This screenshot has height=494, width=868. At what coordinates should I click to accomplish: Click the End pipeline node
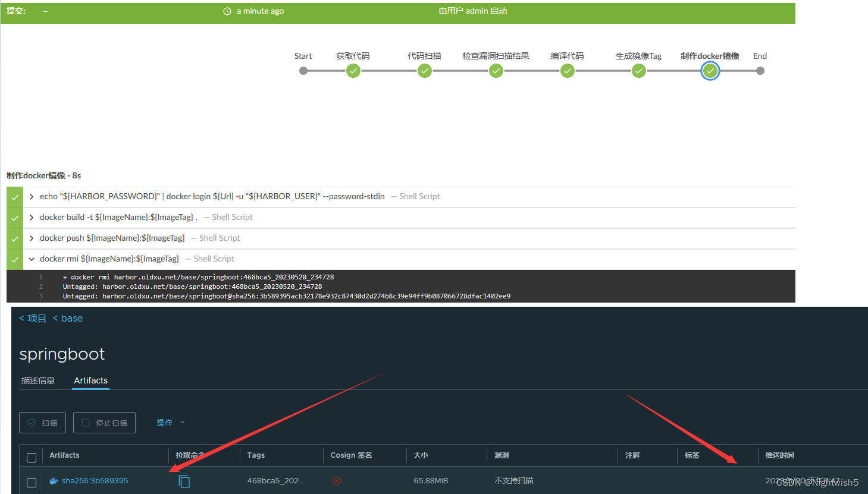[760, 71]
